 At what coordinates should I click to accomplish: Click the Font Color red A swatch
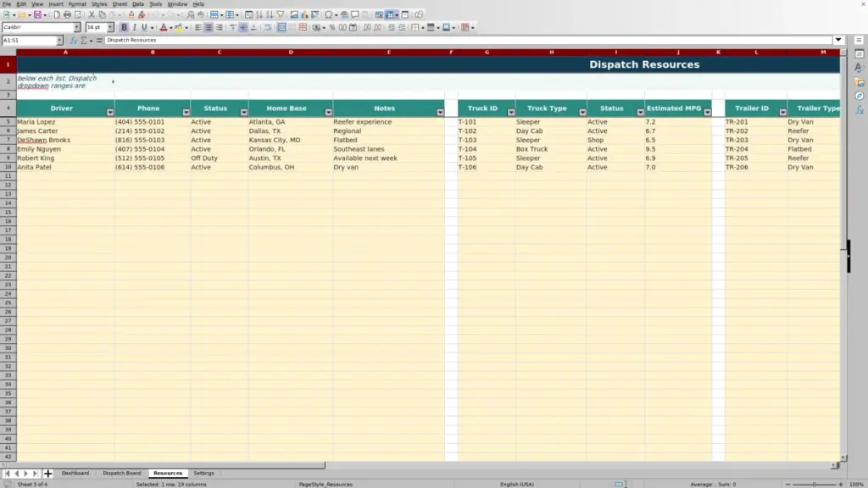164,27
